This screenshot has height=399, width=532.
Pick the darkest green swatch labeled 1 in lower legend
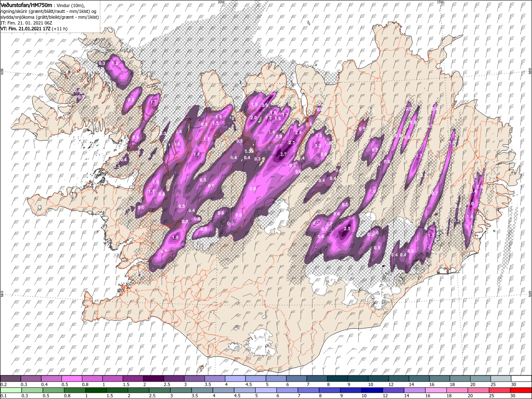click(x=96, y=390)
